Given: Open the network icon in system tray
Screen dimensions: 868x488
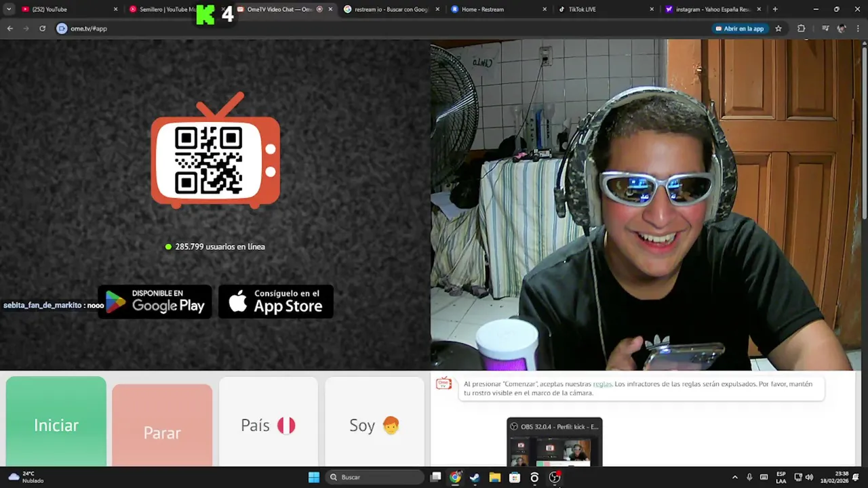Looking at the screenshot, I should (x=798, y=477).
